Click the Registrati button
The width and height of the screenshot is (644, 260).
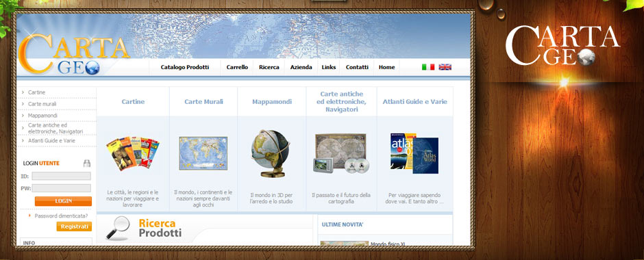tap(75, 226)
